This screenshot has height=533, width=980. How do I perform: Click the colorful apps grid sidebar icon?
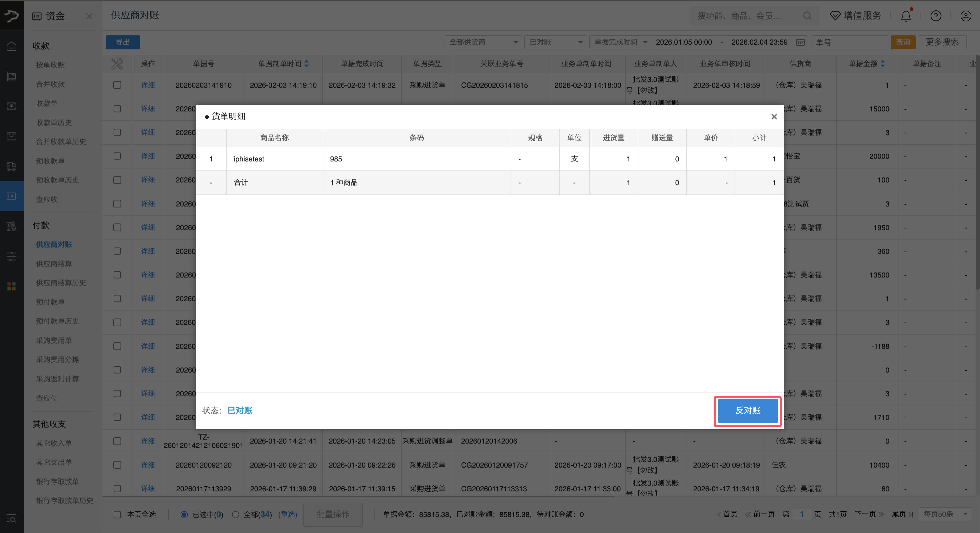click(12, 286)
